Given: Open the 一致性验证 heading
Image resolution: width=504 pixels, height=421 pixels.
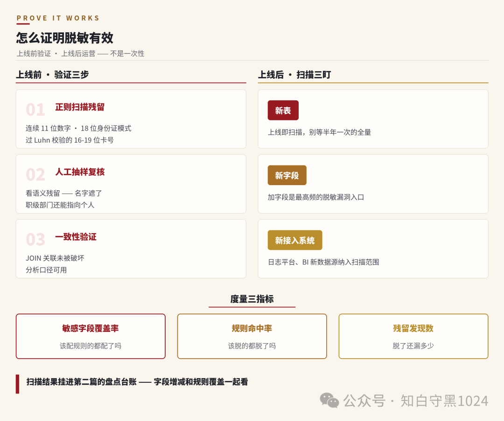Looking at the screenshot, I should (76, 237).
